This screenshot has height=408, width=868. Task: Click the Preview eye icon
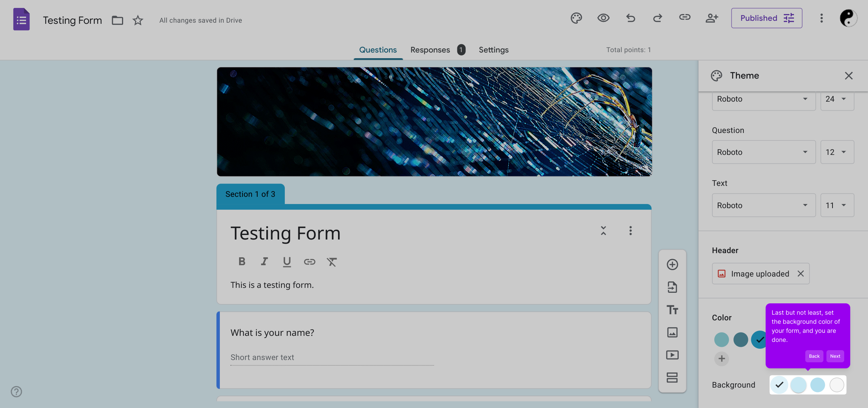click(603, 18)
